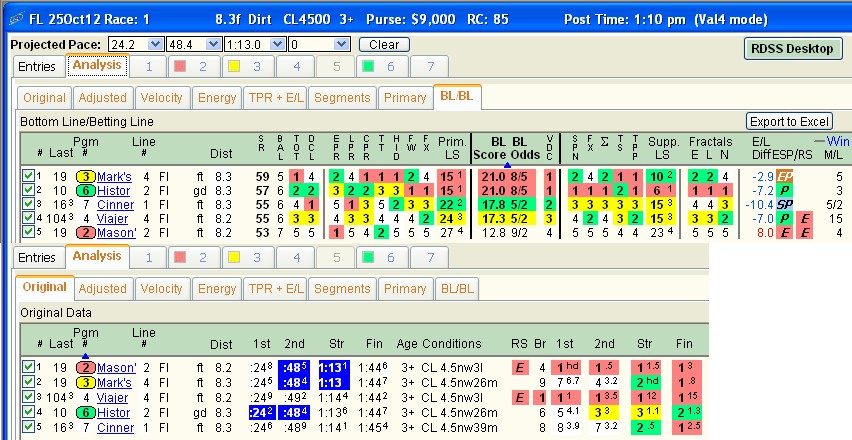Switch to the Velocity tab in the upper panel
The image size is (852, 440).
161,98
